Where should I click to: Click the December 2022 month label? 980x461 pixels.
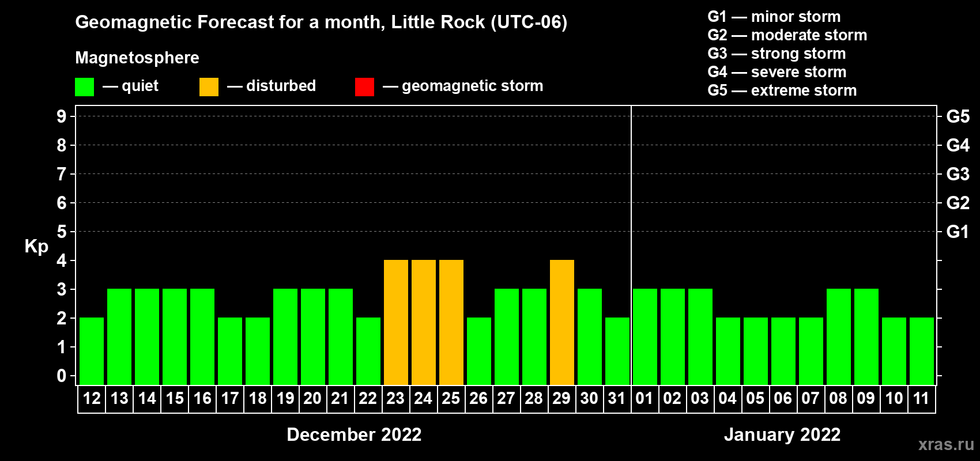[354, 434]
